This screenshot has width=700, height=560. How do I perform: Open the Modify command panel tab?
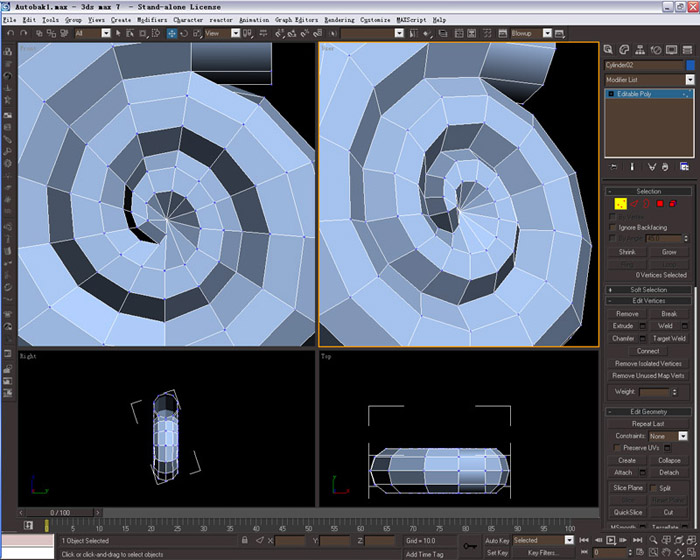pos(624,50)
